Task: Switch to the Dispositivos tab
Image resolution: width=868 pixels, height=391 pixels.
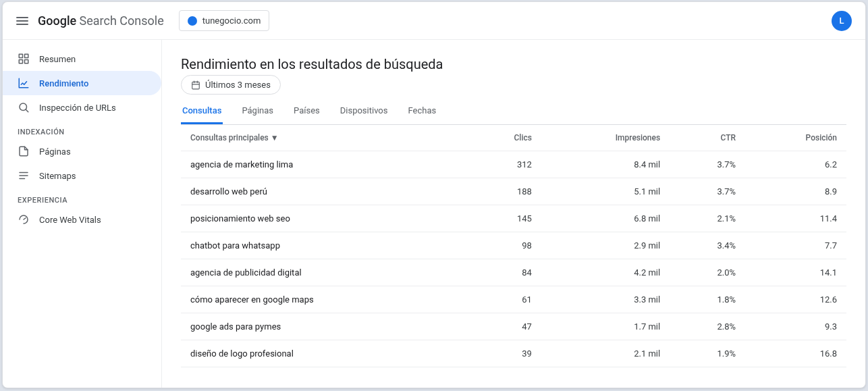Action: click(x=364, y=111)
